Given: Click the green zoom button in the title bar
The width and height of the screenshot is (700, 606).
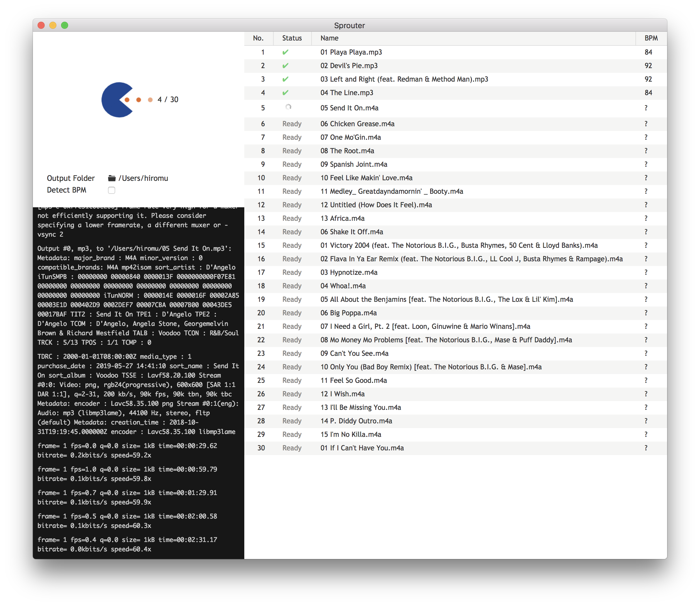Looking at the screenshot, I should point(65,25).
